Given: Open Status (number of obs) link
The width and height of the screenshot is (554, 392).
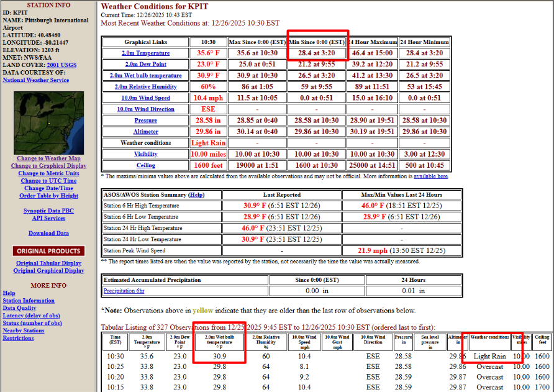Looking at the screenshot, I should (32, 323).
